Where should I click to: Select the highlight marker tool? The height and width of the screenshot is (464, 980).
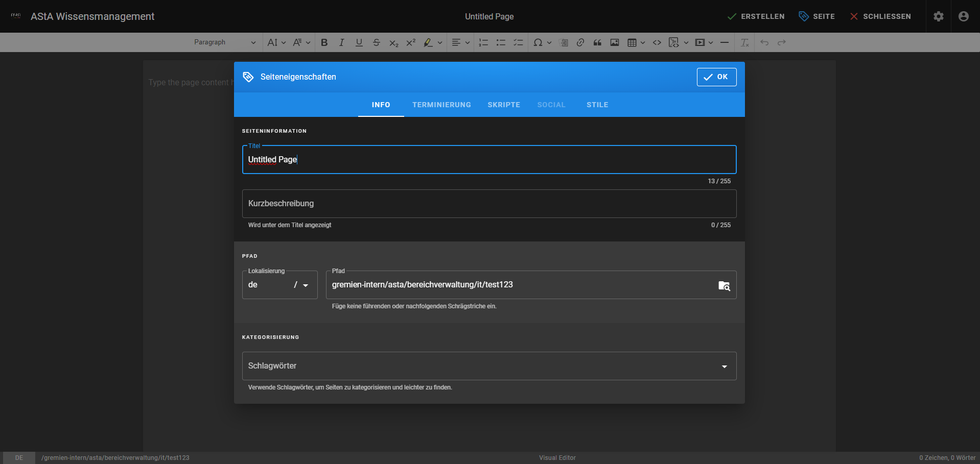[x=428, y=42]
